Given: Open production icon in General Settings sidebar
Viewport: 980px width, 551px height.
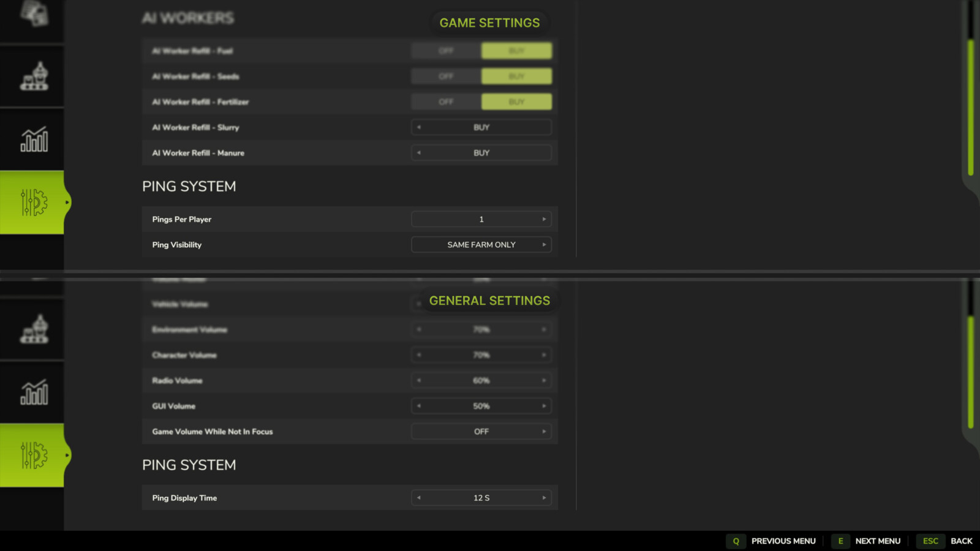Looking at the screenshot, I should coord(34,329).
